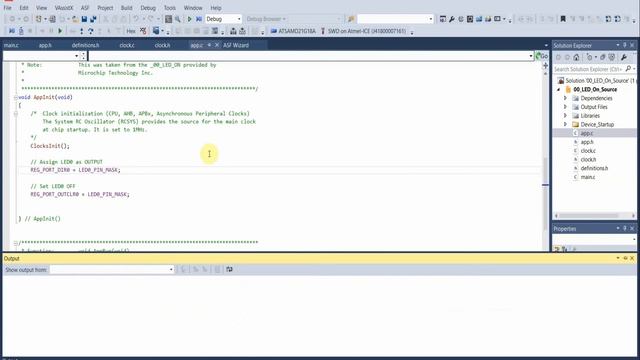Click the Find search combo box in toolbar
This screenshot has height=360, width=640.
click(x=395, y=19)
